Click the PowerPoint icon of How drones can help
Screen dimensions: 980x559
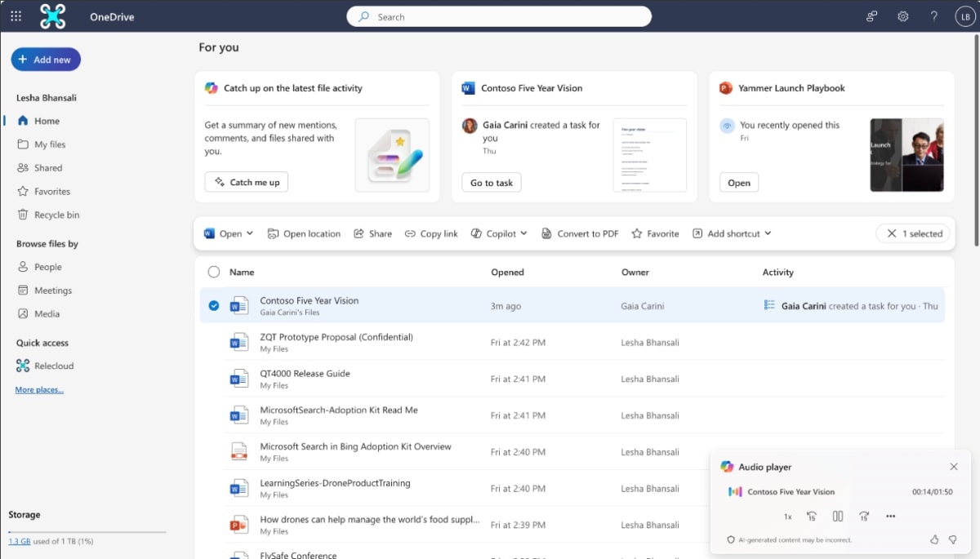(x=238, y=525)
